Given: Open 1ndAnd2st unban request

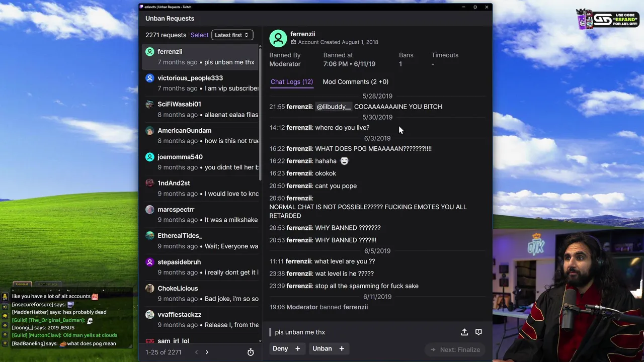Looking at the screenshot, I should pos(200,188).
